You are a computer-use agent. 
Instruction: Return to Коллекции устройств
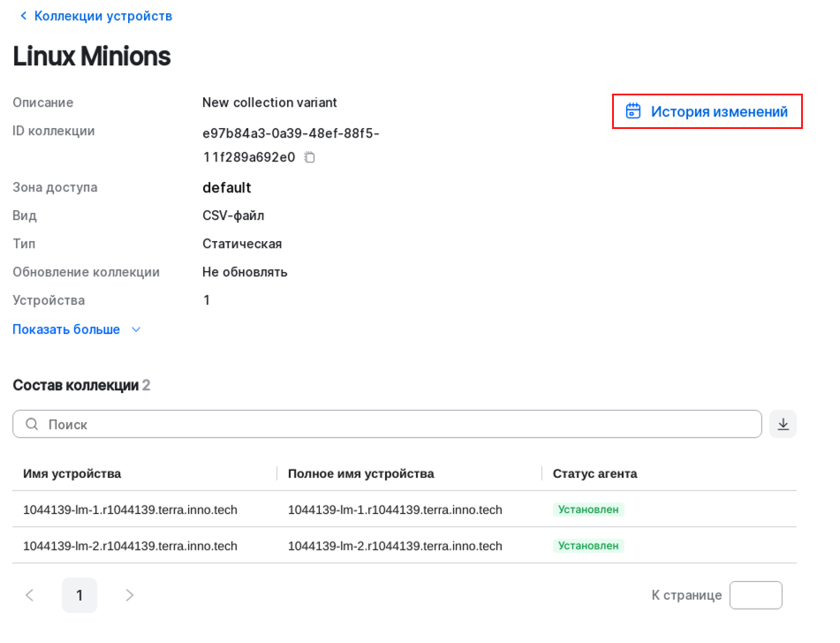pyautogui.click(x=100, y=16)
